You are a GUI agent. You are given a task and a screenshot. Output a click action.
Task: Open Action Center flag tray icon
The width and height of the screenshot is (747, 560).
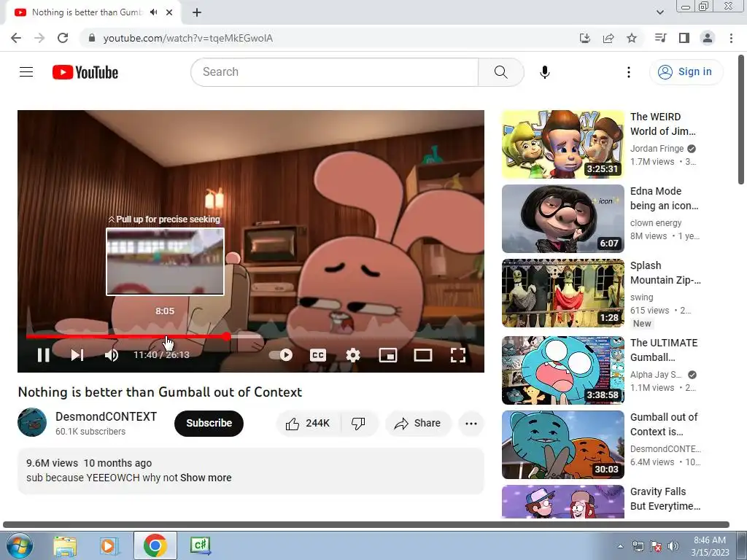[656, 546]
